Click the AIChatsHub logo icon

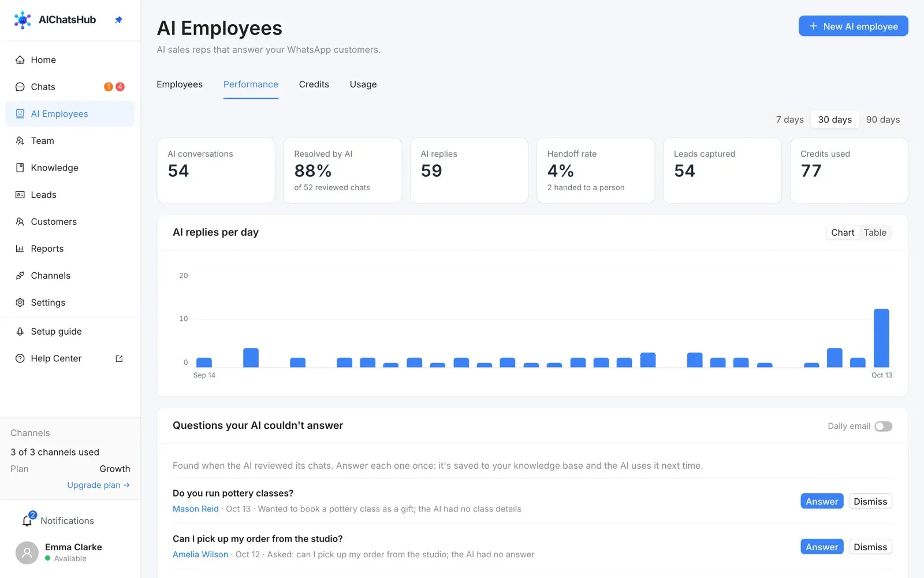[23, 20]
